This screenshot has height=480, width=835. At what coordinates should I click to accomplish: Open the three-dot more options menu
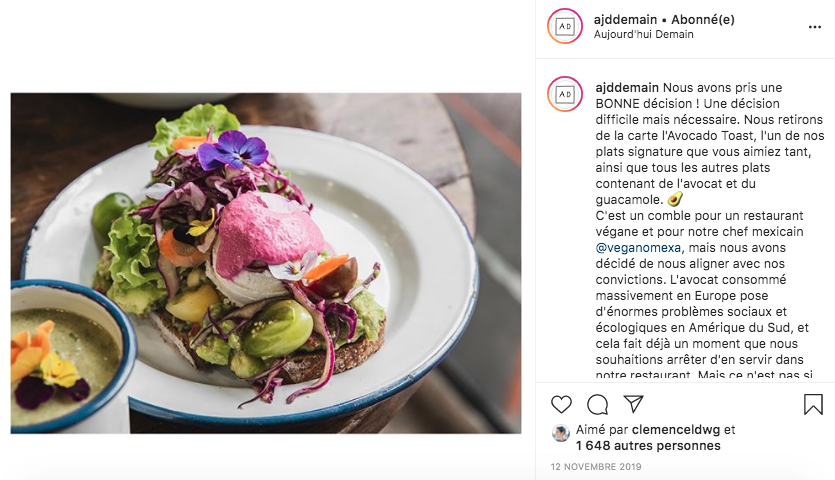[815, 27]
